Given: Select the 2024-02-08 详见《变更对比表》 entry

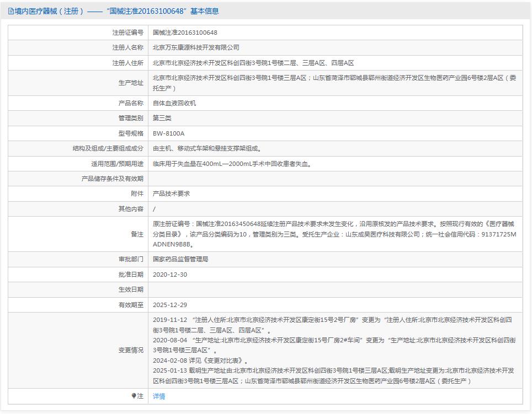Looking at the screenshot, I should [200, 361].
